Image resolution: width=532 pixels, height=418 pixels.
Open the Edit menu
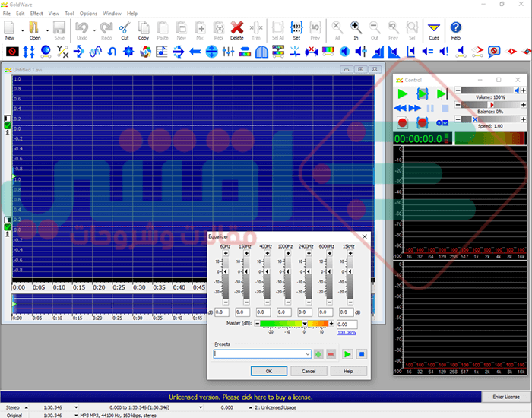coord(21,14)
